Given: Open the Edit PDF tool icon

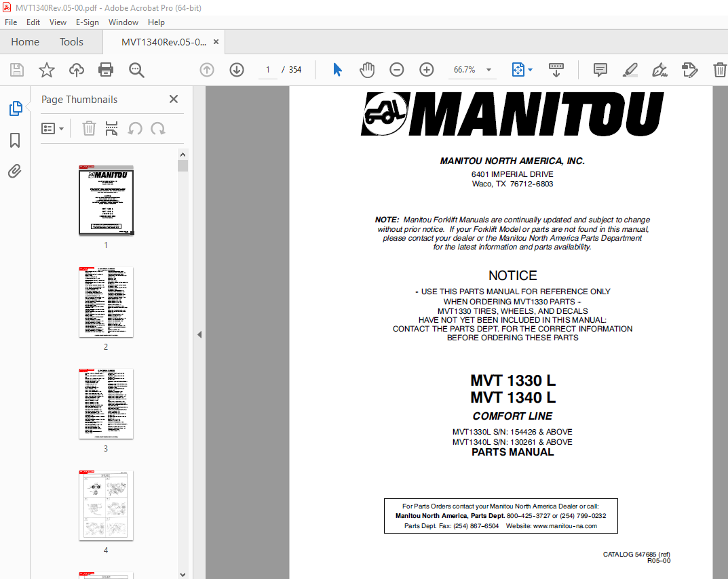Looking at the screenshot, I should coord(689,70).
